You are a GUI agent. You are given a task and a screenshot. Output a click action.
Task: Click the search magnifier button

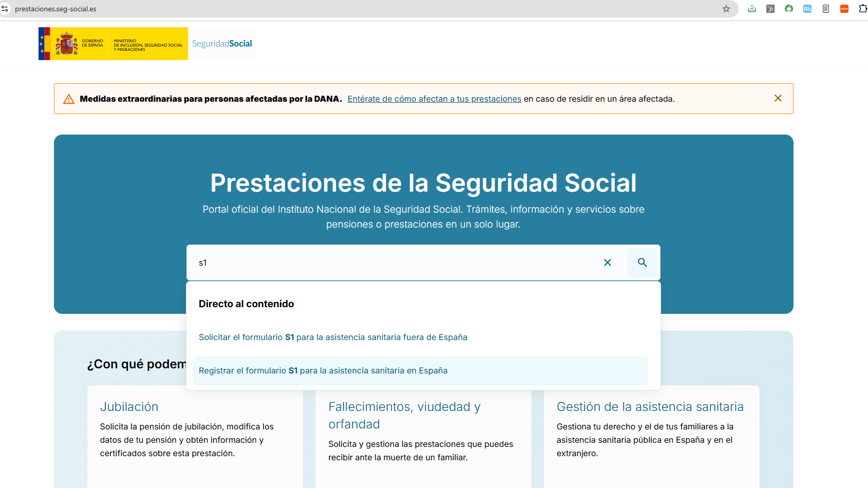642,262
